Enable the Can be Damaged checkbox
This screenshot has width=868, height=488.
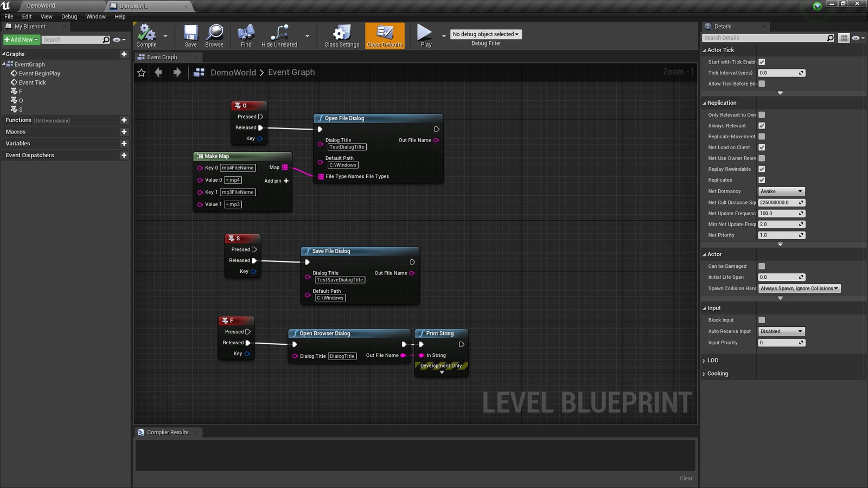[762, 266]
